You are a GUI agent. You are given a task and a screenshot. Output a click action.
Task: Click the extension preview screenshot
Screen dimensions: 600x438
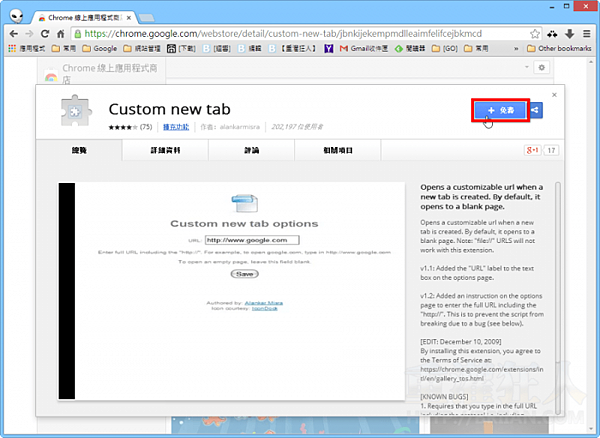click(232, 291)
